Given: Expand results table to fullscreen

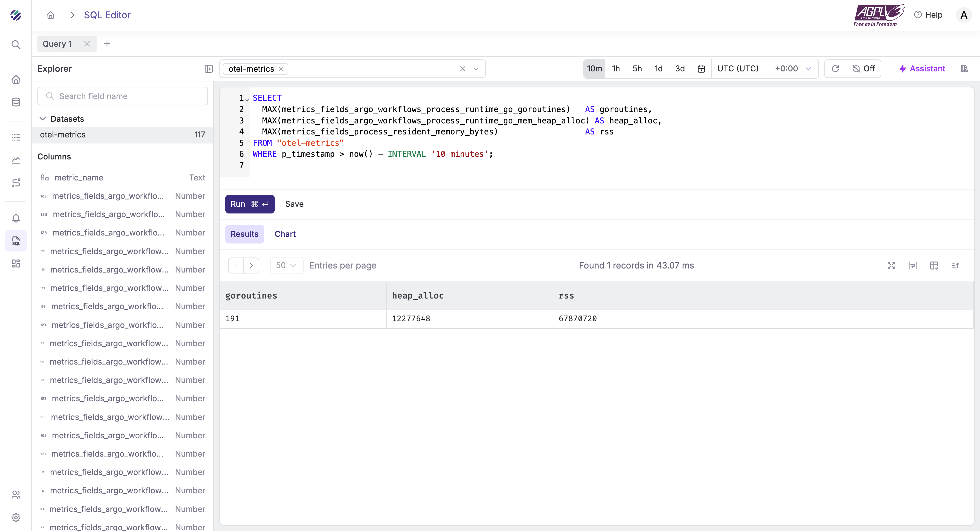Looking at the screenshot, I should tap(891, 265).
